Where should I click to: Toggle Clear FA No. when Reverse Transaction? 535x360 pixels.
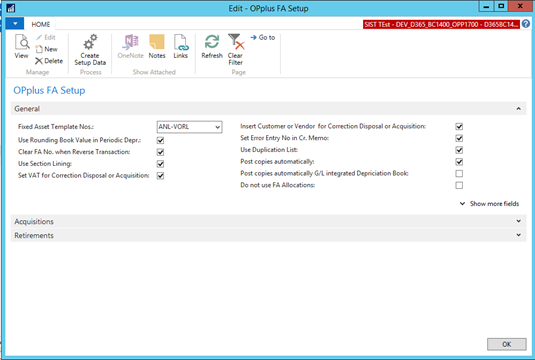[x=160, y=152]
